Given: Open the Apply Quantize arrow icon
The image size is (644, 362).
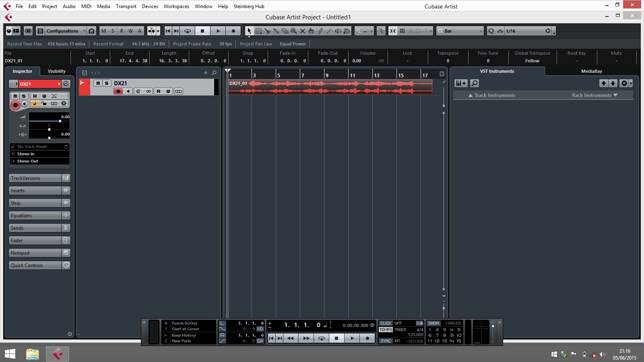Looking at the screenshot, I should [x=548, y=31].
